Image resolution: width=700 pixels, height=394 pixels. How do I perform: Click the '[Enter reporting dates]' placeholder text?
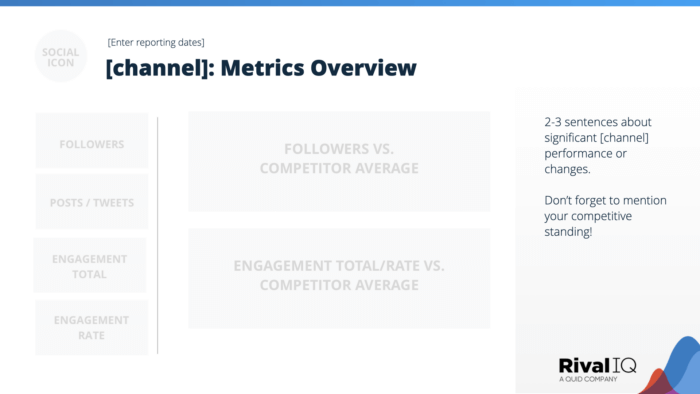(156, 42)
